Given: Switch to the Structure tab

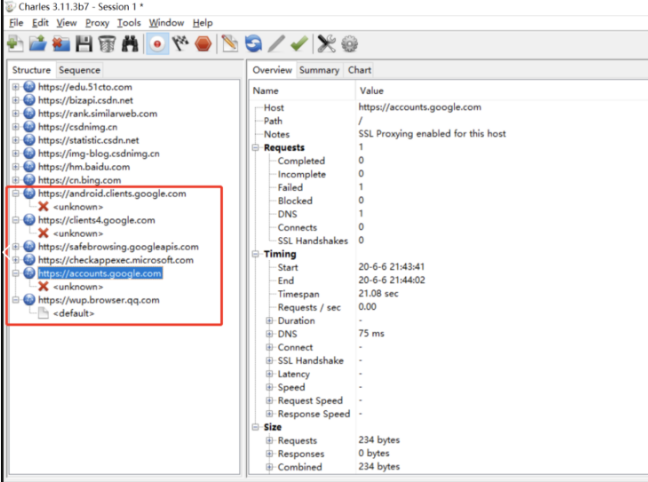Looking at the screenshot, I should (x=31, y=70).
